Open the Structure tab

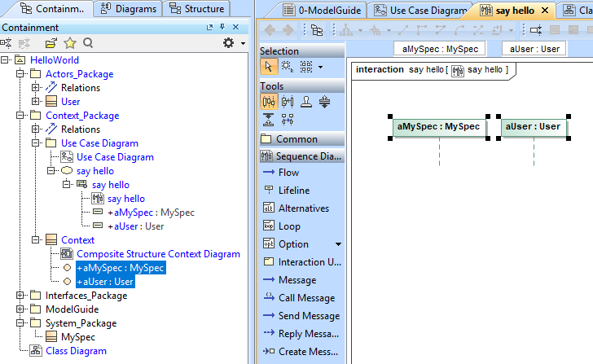[196, 9]
